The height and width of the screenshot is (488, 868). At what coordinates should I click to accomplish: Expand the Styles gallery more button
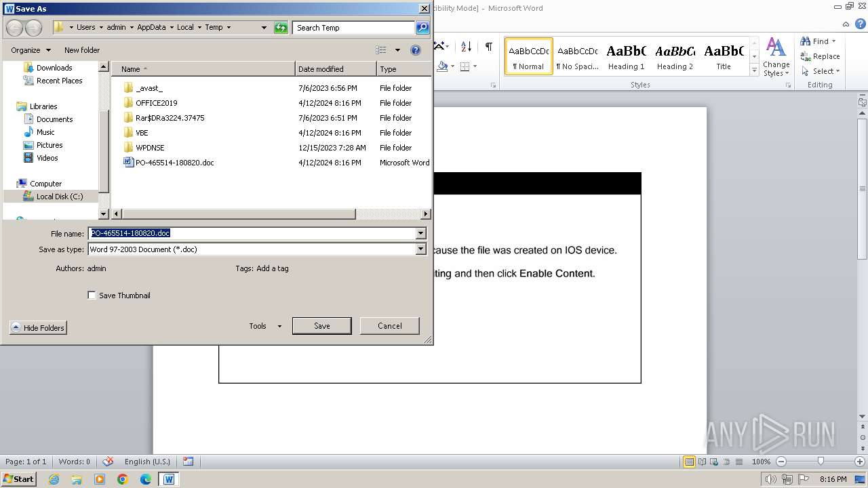coord(754,70)
